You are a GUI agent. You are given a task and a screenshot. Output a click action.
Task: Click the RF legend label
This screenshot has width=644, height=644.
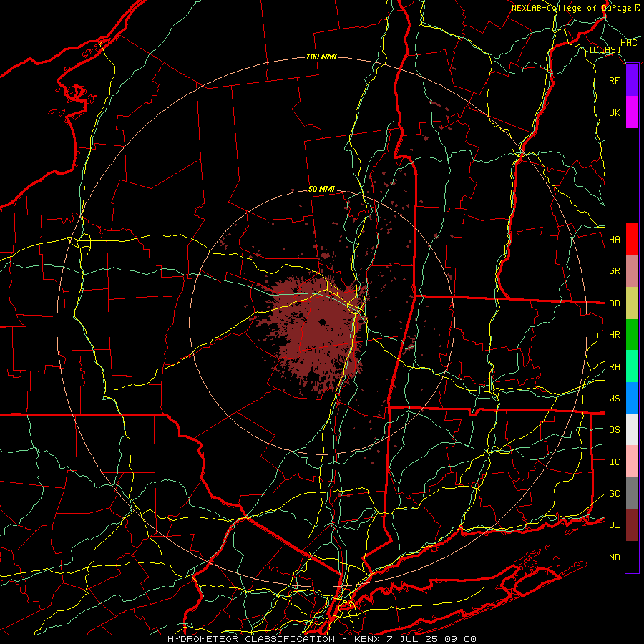point(614,80)
